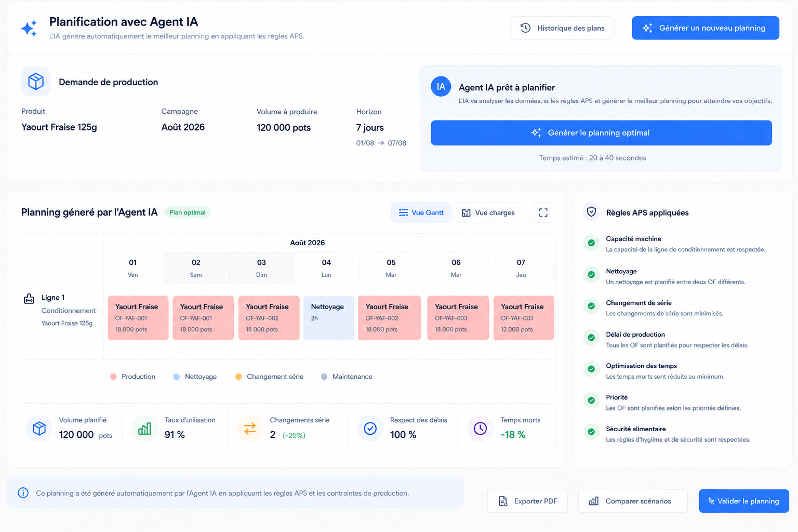Switch to Vue Gantt tab
This screenshot has height=532, width=798.
click(x=421, y=212)
